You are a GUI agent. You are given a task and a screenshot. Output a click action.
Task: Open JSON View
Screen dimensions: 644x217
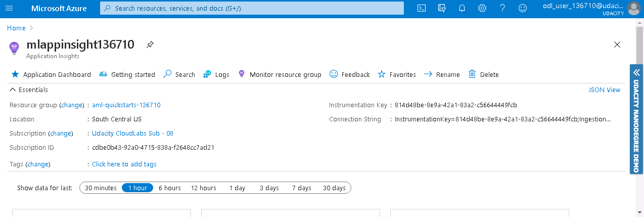pos(604,90)
